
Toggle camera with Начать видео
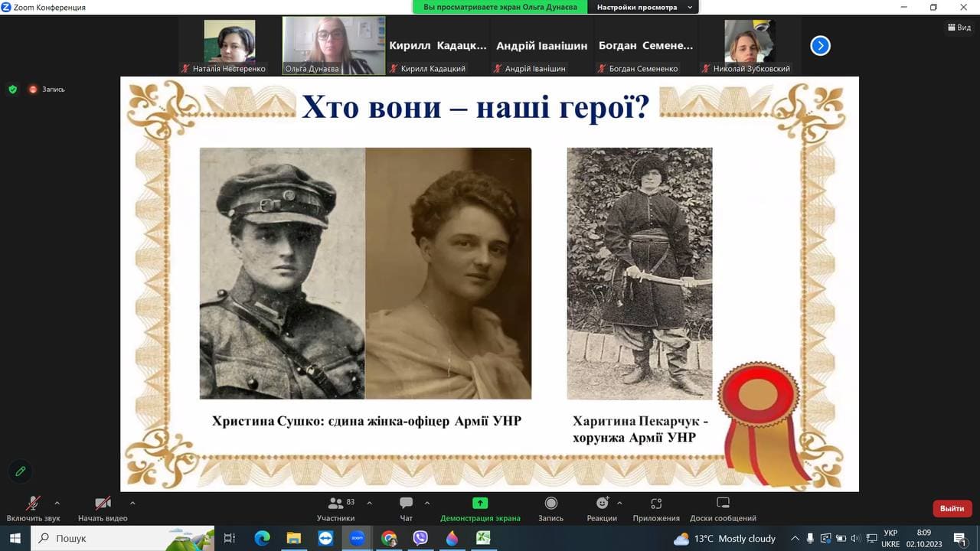click(x=103, y=508)
